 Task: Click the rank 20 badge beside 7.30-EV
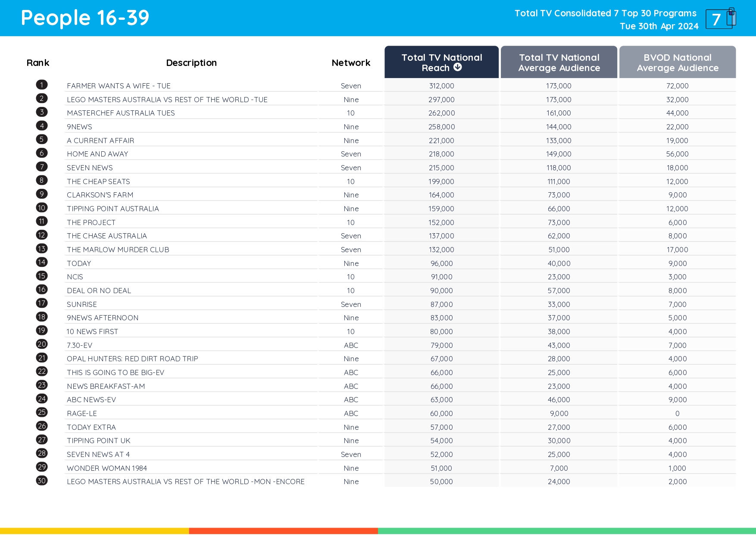pos(41,344)
